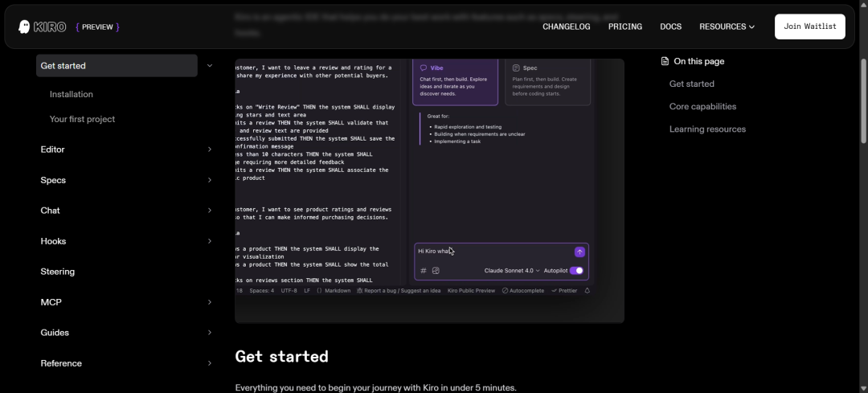Expand the Hooks section chevron
The width and height of the screenshot is (868, 393).
click(209, 241)
